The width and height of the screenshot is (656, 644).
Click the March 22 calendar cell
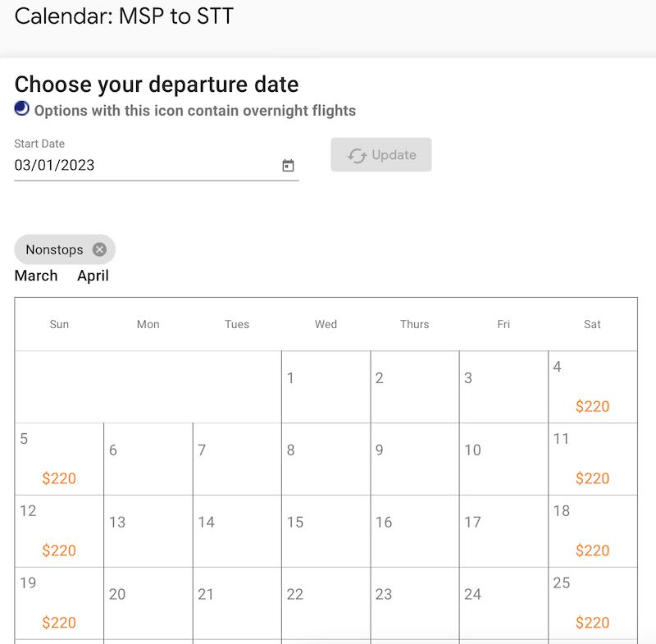(x=326, y=603)
